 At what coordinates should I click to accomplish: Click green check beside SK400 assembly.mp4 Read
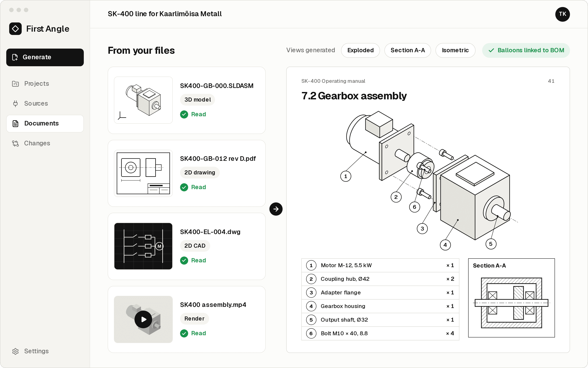coord(184,333)
